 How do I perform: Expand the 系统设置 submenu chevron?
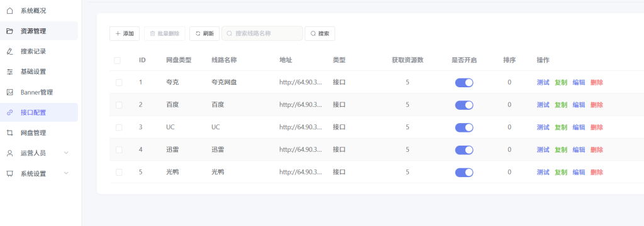66,173
